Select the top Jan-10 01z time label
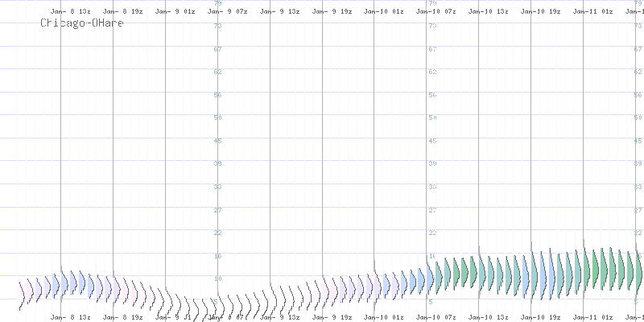Screen dimensions: 644x322 [384, 12]
